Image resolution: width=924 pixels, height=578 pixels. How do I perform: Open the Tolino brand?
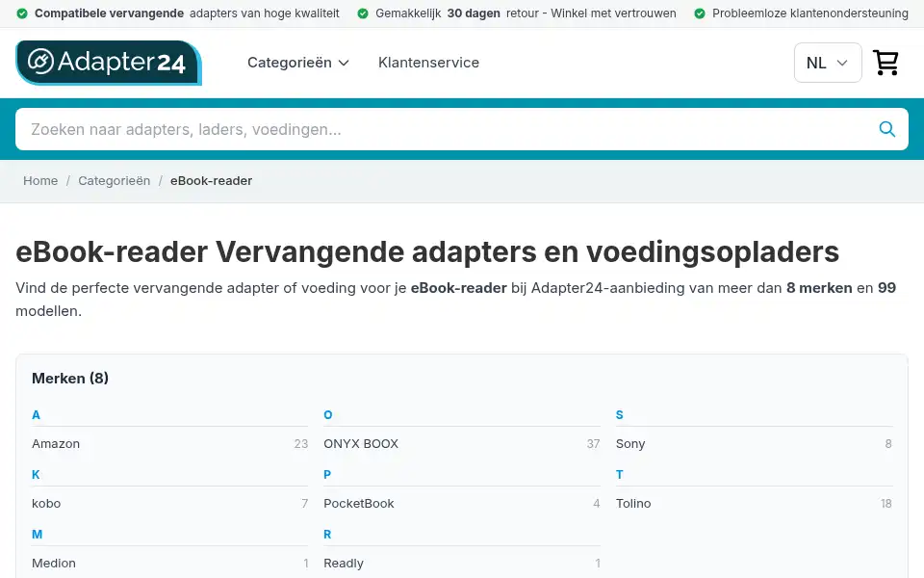(754, 503)
